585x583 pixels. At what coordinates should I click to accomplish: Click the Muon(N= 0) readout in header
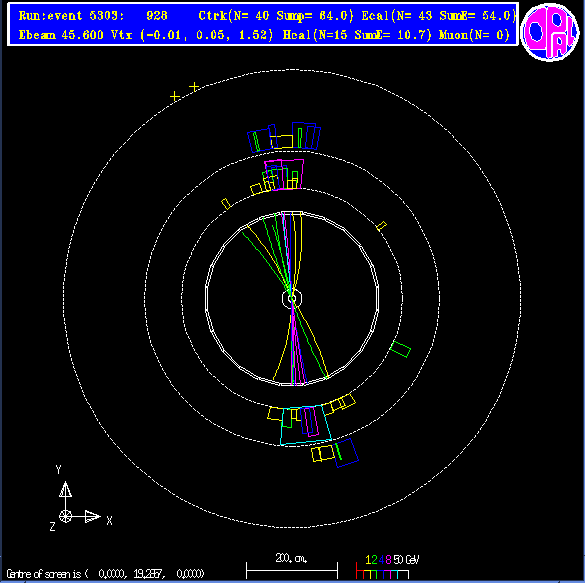click(475, 35)
